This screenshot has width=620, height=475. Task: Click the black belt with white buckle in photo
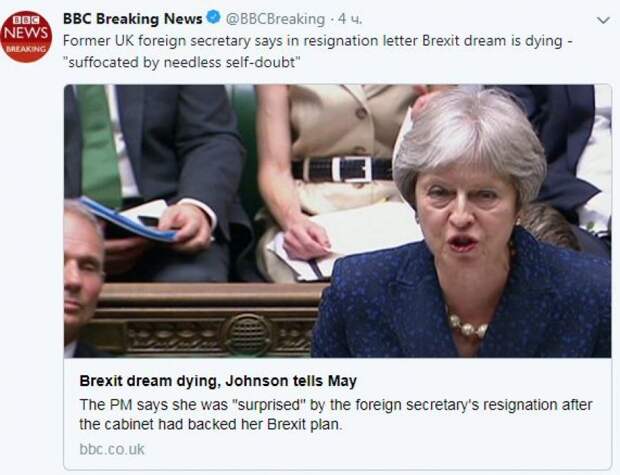click(x=343, y=169)
